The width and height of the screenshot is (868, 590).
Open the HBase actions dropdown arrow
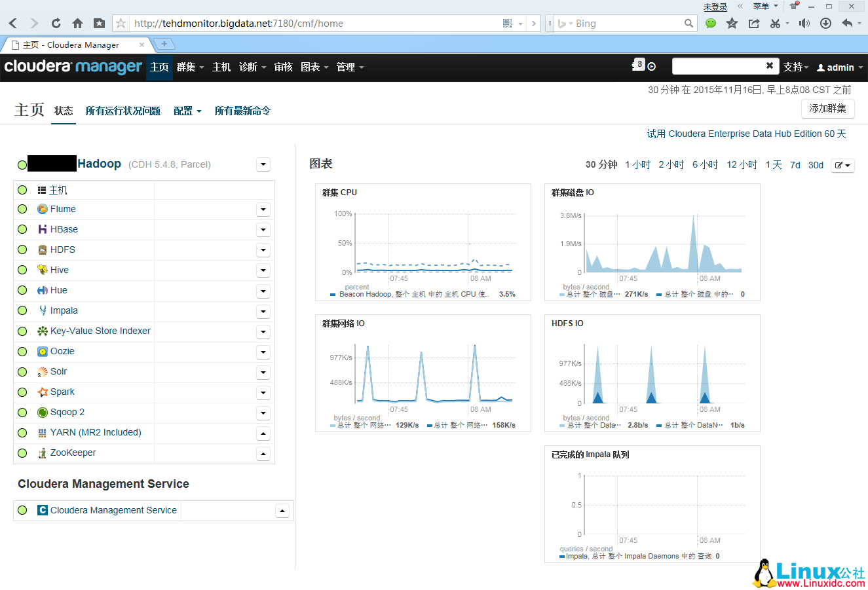pos(263,229)
